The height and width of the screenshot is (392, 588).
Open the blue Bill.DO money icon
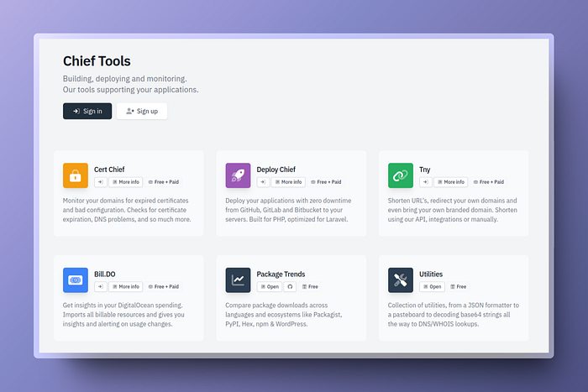coord(76,280)
